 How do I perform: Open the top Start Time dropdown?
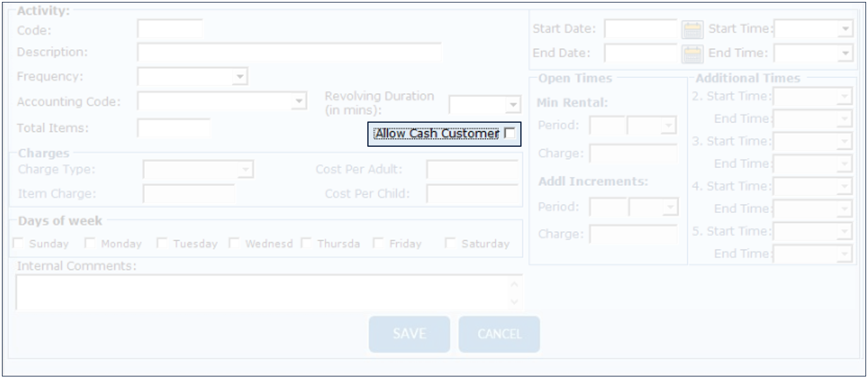click(846, 29)
